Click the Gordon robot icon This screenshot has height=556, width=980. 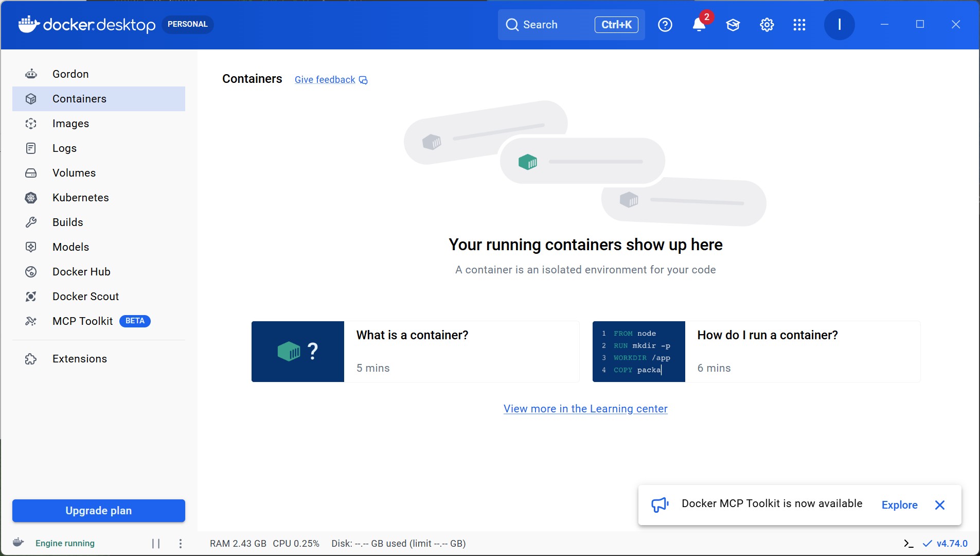[x=31, y=74]
